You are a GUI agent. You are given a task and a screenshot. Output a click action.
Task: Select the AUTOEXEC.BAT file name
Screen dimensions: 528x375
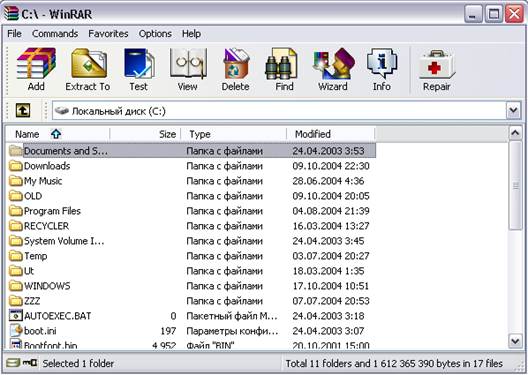[58, 316]
